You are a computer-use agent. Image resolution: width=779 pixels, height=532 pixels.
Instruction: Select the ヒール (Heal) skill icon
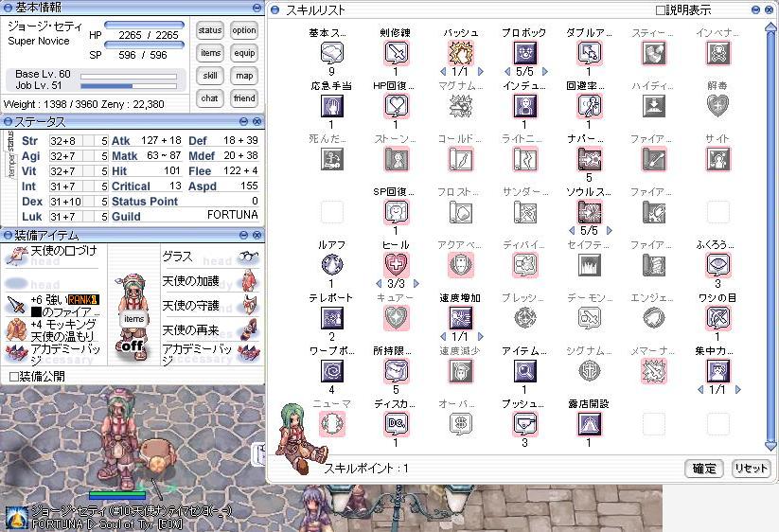point(396,265)
